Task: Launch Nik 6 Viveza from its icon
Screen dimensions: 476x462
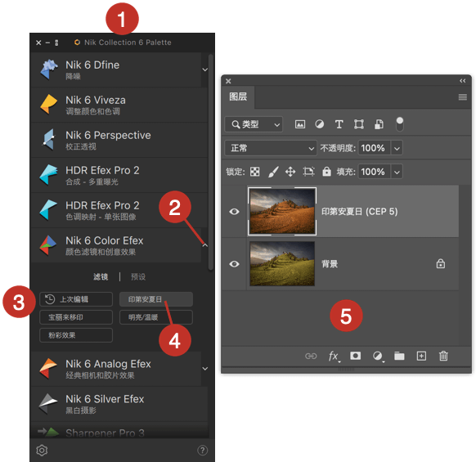Action: point(48,104)
